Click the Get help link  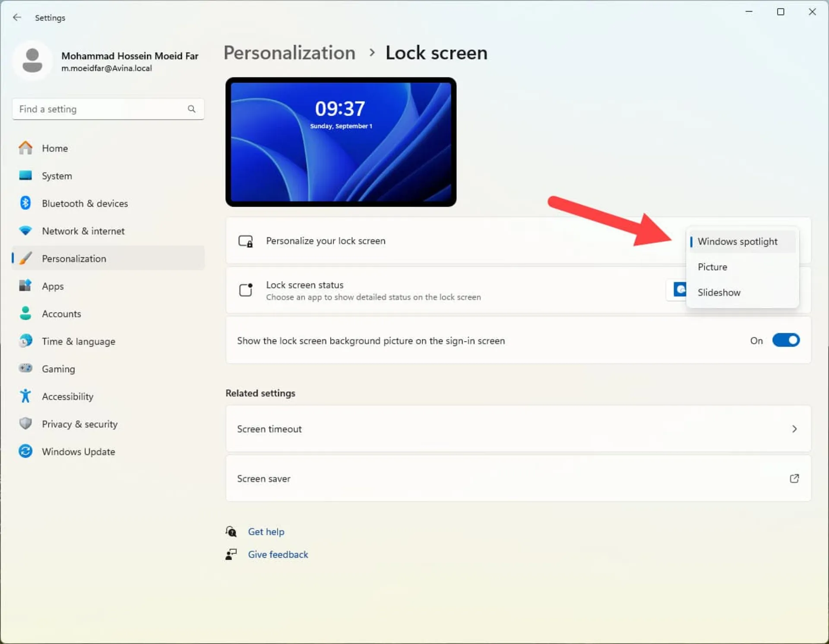[x=266, y=531]
